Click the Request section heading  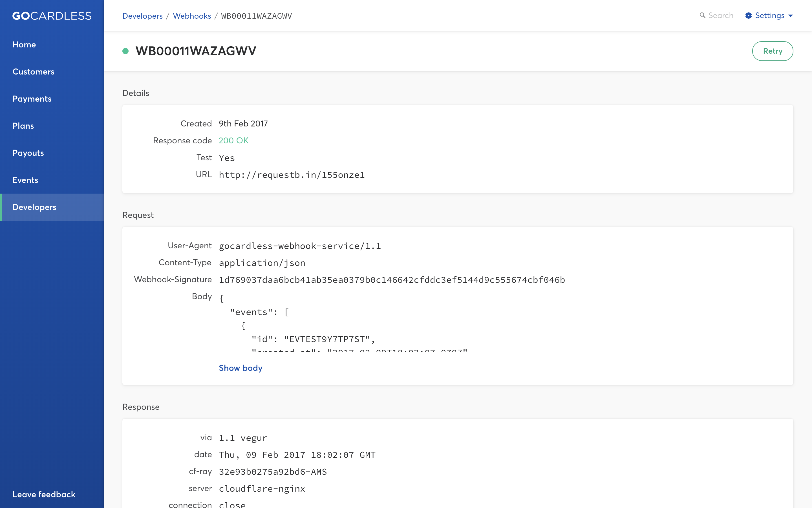tap(138, 215)
